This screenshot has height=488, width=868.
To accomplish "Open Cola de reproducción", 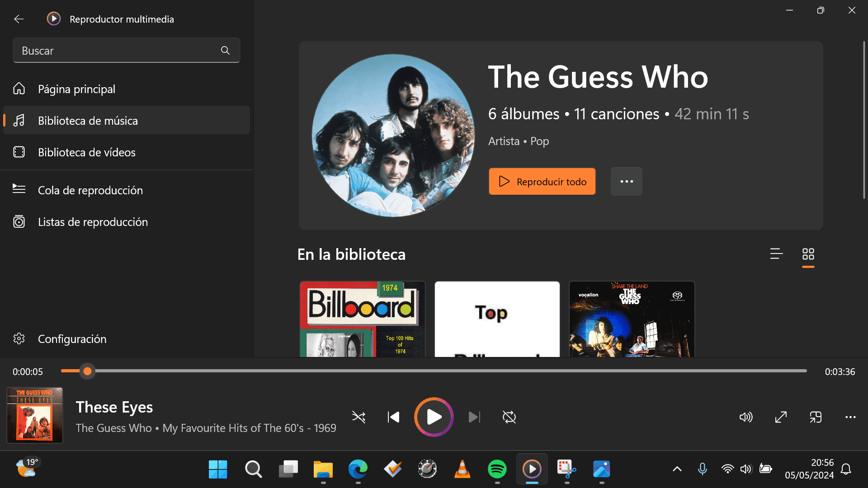I will pos(127,190).
